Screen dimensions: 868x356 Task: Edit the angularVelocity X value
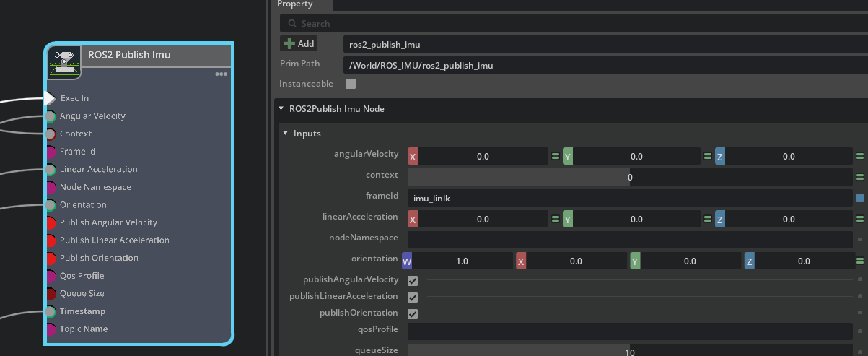[483, 156]
